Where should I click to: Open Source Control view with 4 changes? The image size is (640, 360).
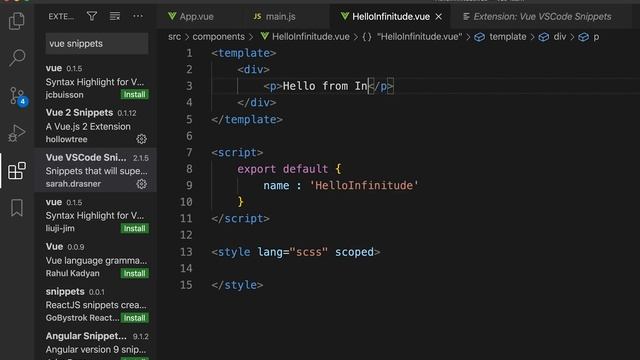tap(18, 96)
